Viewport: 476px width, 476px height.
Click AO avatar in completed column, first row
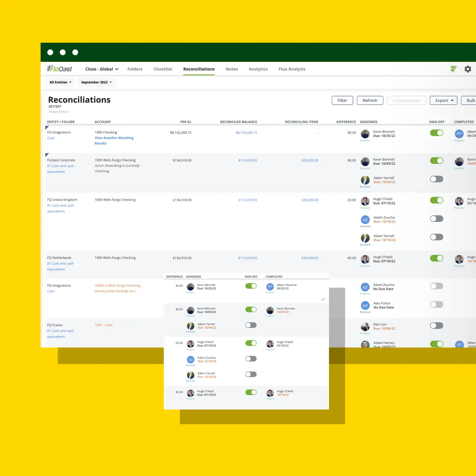(x=459, y=133)
